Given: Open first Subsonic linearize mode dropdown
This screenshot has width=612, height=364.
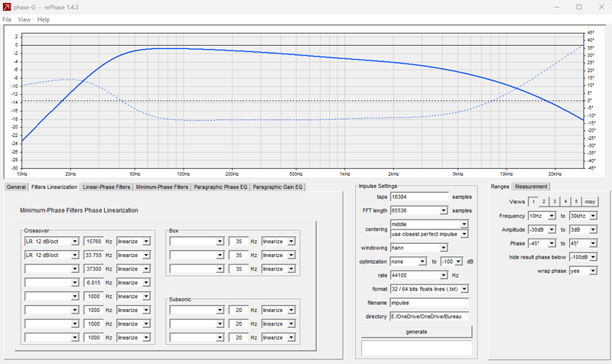Looking at the screenshot, I should [x=278, y=310].
